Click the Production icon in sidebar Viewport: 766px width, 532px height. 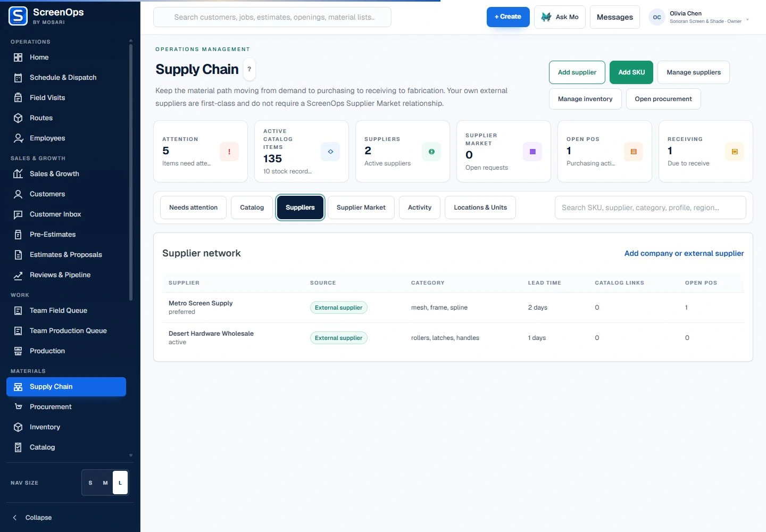[x=18, y=351]
